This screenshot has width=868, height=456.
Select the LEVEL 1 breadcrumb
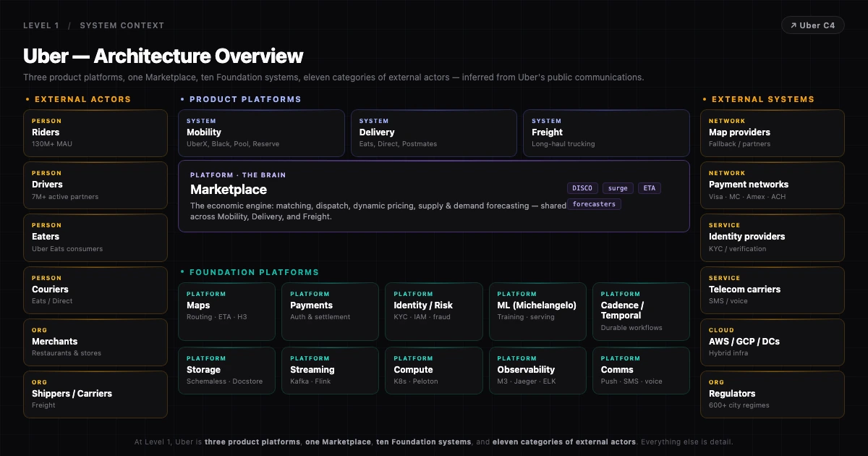click(41, 25)
